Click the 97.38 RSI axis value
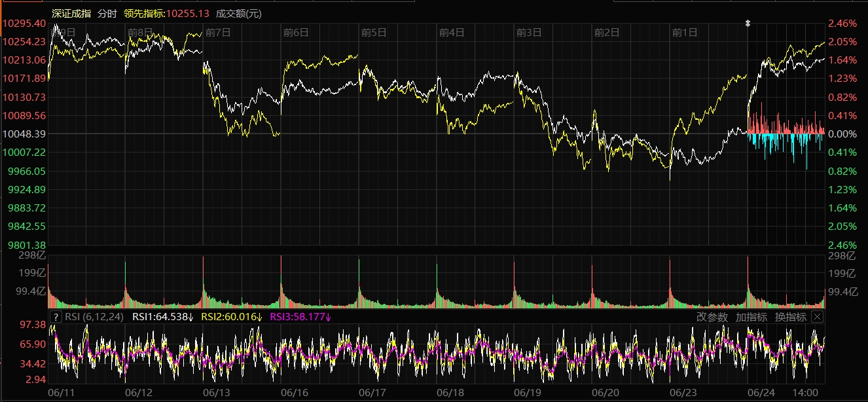 point(33,325)
